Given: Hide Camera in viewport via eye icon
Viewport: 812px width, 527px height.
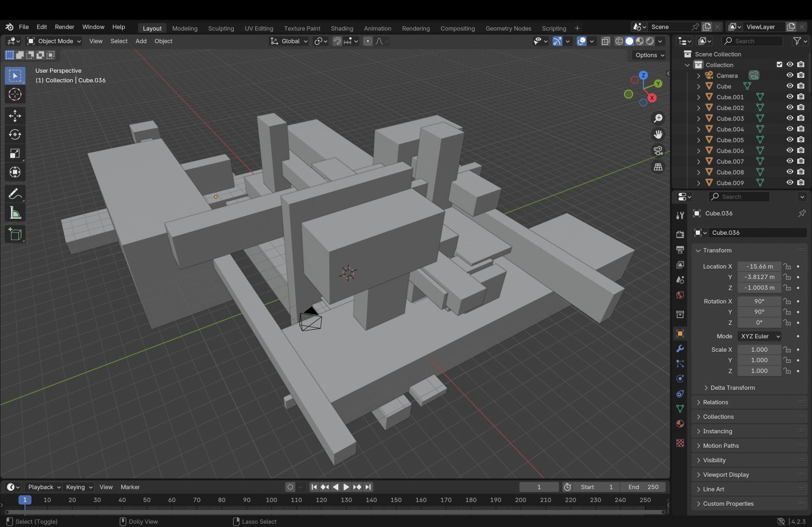Looking at the screenshot, I should point(790,75).
